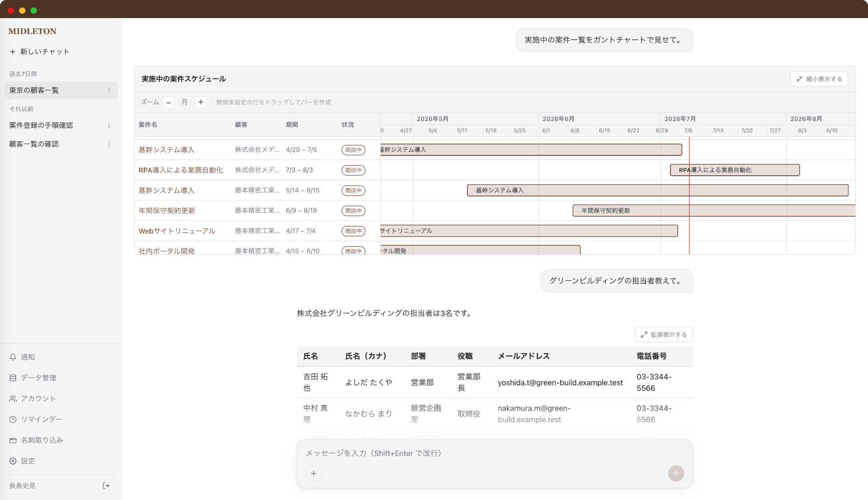The width and height of the screenshot is (868, 500).
Task: Expand the contacts table with 拡張表示する
Action: [664, 334]
